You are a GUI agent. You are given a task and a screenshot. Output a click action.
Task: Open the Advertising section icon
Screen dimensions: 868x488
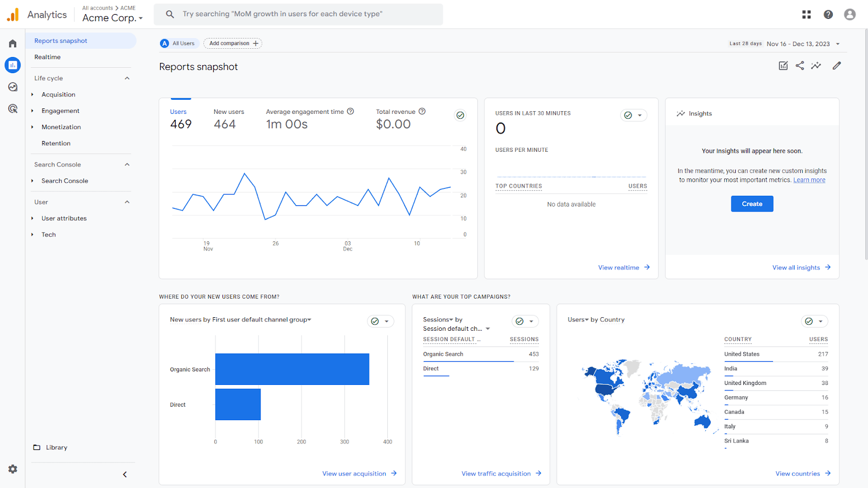[12, 108]
